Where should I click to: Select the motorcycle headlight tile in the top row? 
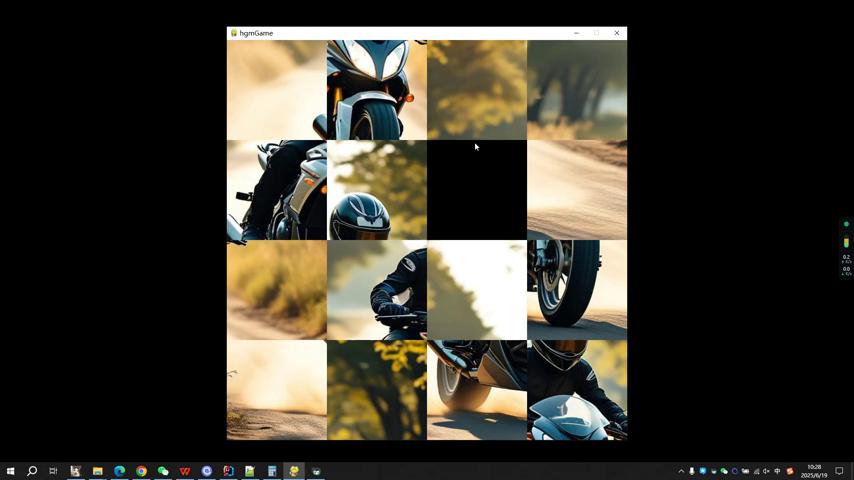(x=377, y=90)
